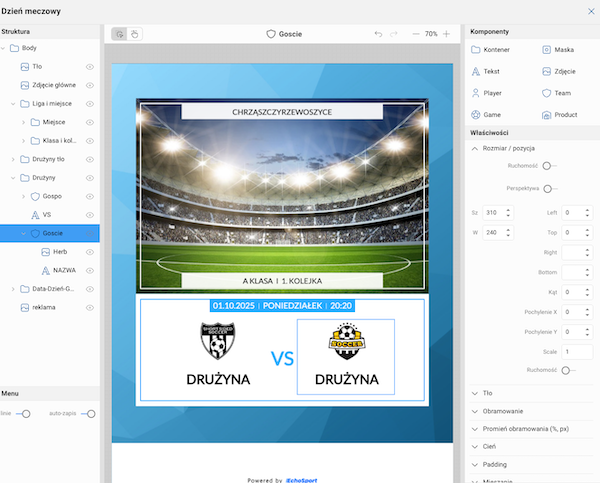Expand the Miejsce folder
The width and height of the screenshot is (600, 483).
[x=23, y=122]
